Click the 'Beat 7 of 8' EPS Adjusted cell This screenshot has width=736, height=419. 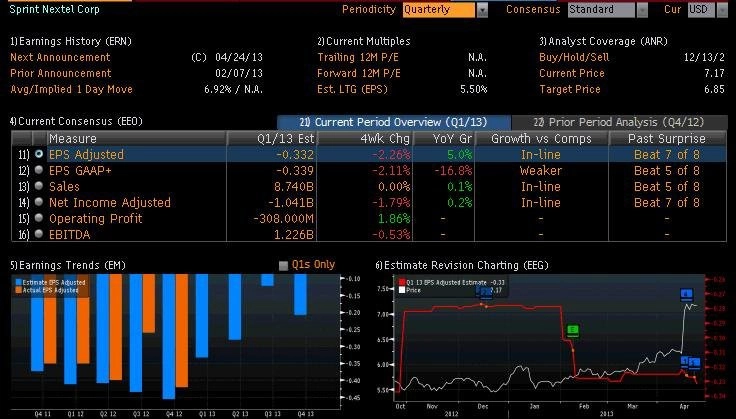pyautogui.click(x=667, y=154)
